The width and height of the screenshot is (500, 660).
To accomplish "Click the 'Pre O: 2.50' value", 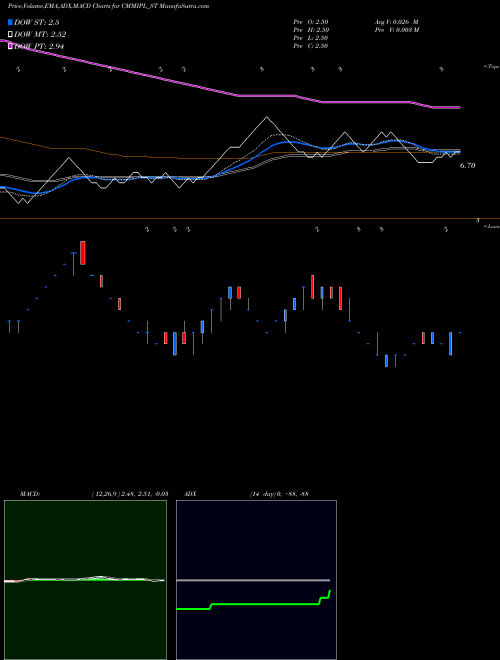I will (x=311, y=22).
